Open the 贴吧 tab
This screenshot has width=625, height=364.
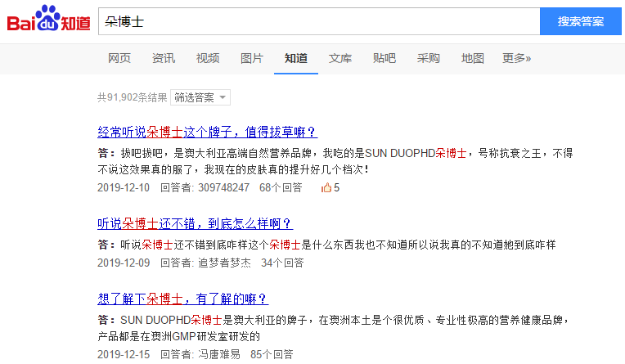[x=384, y=58]
